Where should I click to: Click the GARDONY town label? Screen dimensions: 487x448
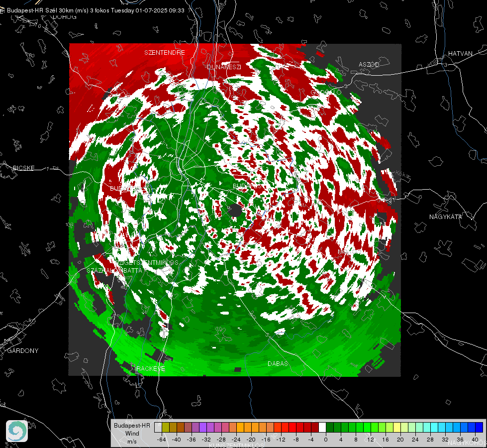[23, 351]
